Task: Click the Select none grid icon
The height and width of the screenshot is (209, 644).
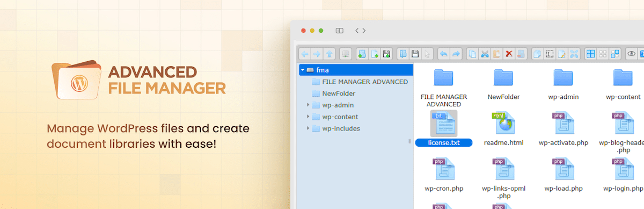Action: [603, 54]
